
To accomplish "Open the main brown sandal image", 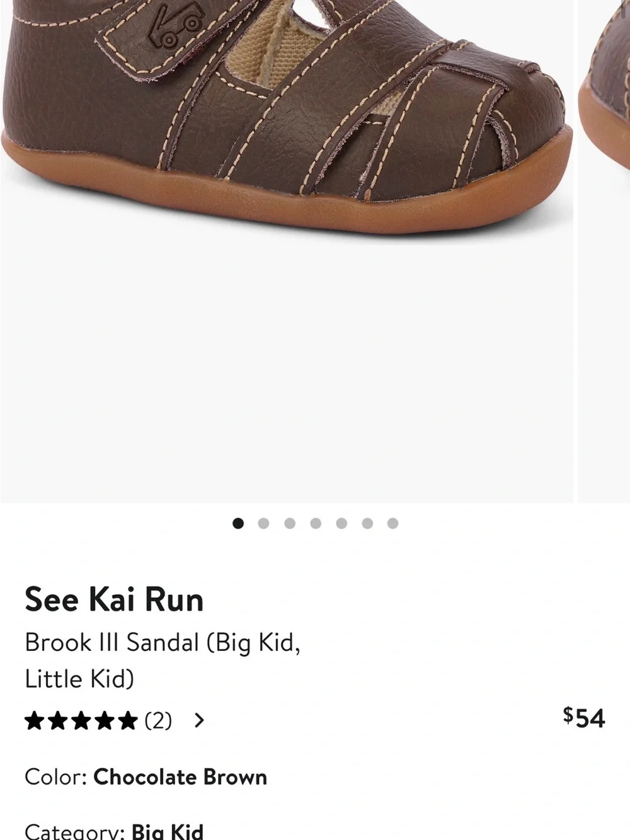I will [x=287, y=251].
